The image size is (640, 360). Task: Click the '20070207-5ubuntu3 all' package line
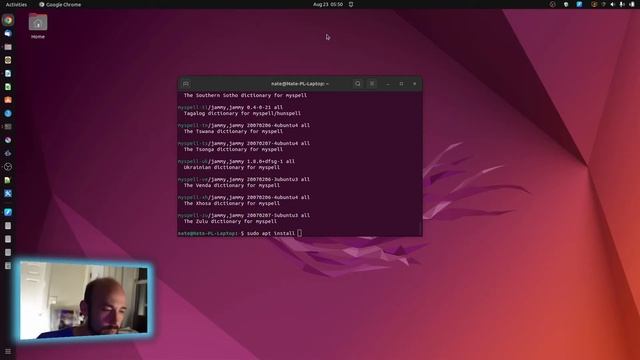[244, 215]
